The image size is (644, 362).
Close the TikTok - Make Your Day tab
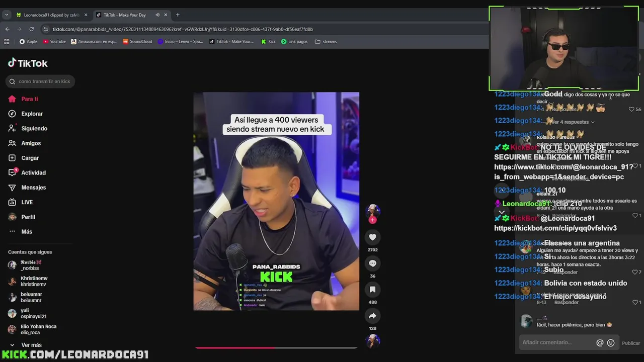click(x=166, y=15)
